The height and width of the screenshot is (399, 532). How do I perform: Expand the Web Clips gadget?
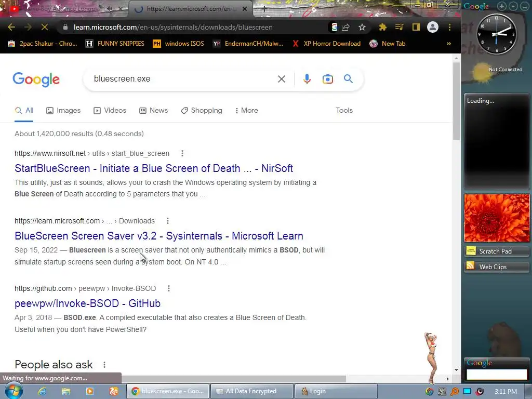tap(497, 267)
